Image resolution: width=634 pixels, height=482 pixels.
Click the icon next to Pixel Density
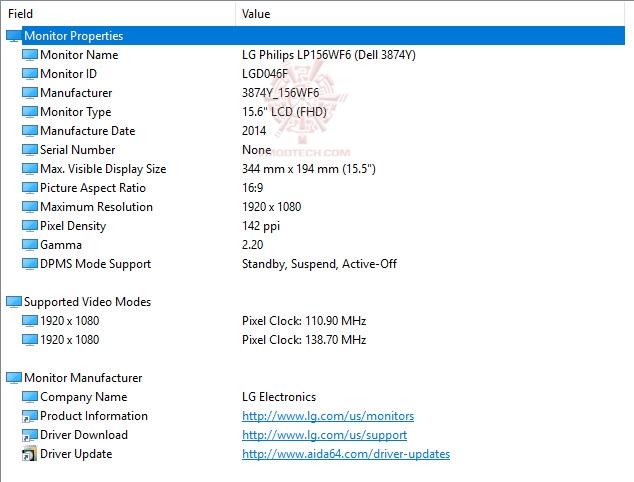(29, 226)
